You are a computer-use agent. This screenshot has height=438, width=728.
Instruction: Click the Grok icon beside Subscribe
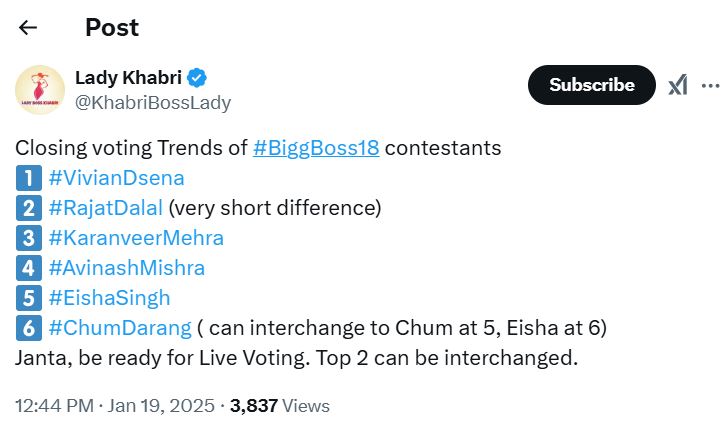(678, 85)
